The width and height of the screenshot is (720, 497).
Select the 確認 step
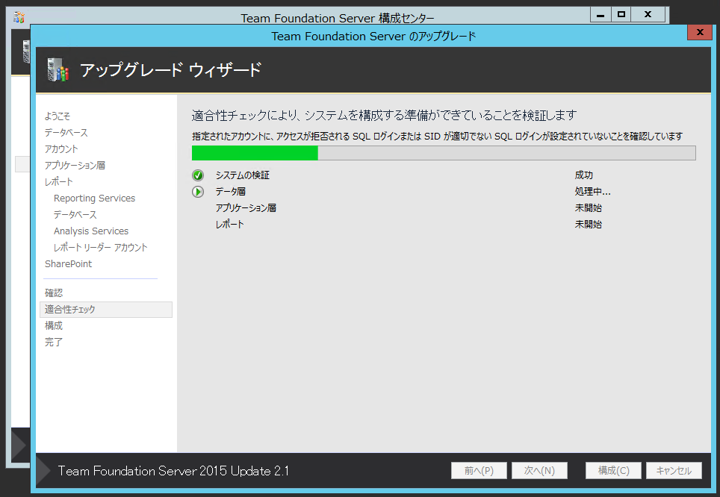coord(54,293)
